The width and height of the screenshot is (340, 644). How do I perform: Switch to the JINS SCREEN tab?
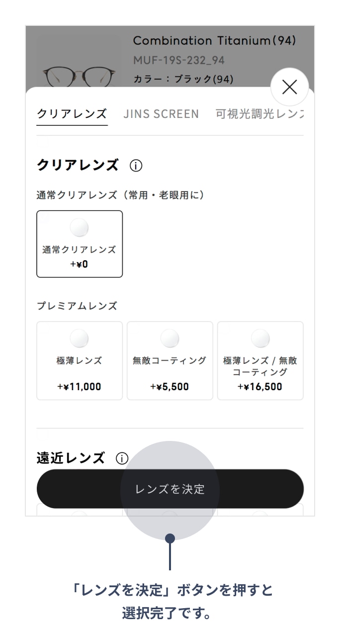tap(161, 114)
